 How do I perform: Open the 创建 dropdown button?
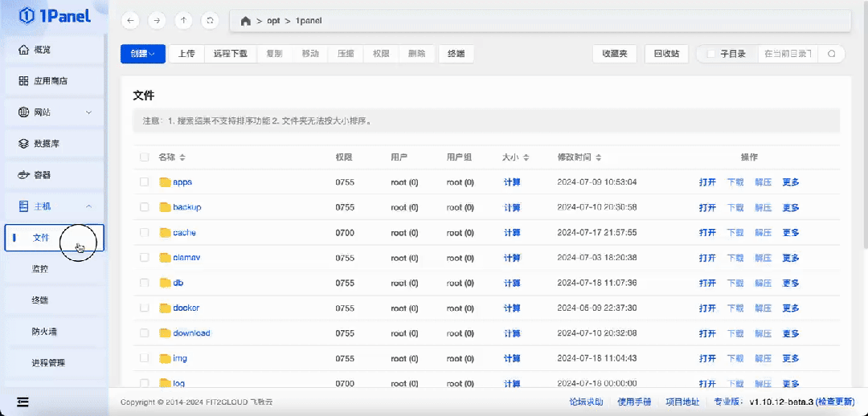(143, 55)
